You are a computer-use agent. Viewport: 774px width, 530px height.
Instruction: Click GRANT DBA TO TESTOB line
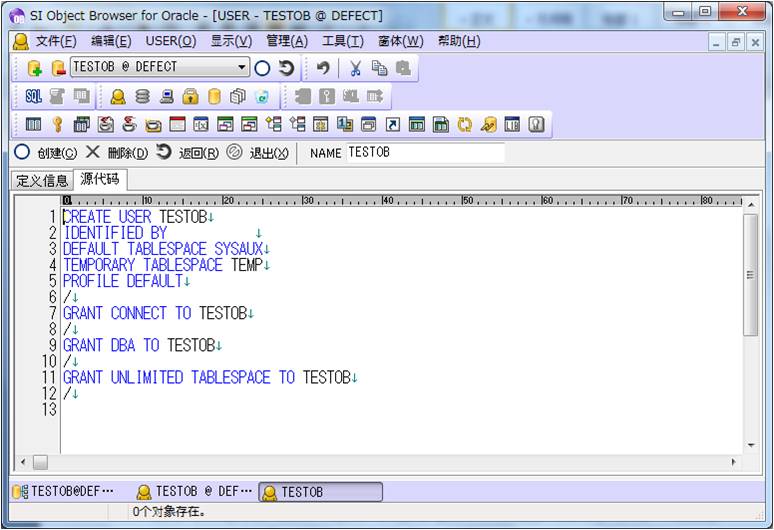139,345
